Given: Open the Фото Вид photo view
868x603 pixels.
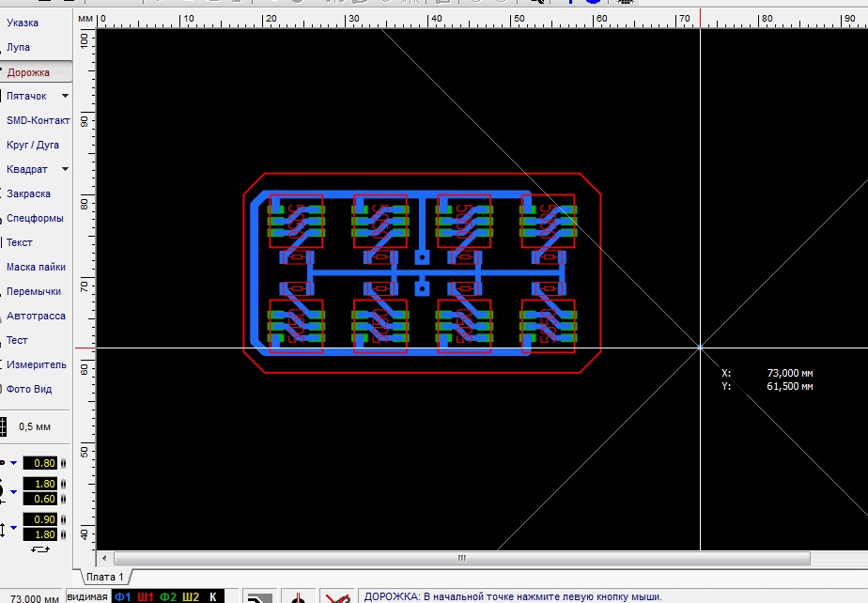Looking at the screenshot, I should point(29,389).
